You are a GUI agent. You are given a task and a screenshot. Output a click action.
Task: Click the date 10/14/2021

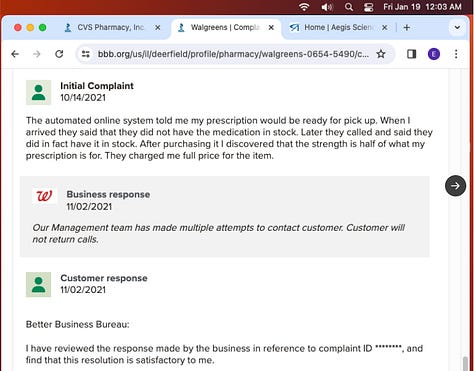[83, 98]
